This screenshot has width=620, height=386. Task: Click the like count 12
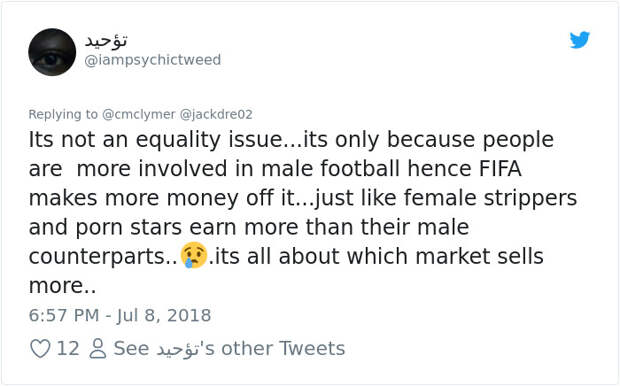click(x=68, y=348)
